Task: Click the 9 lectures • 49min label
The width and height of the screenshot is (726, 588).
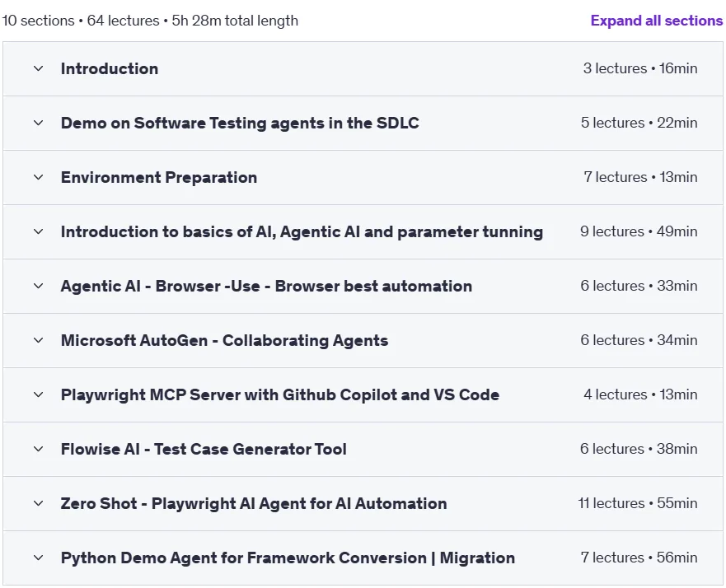Action: tap(639, 231)
